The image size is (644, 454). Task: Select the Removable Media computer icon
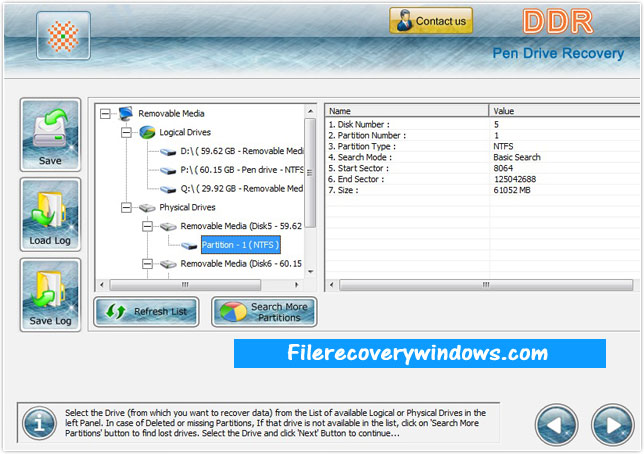(126, 113)
